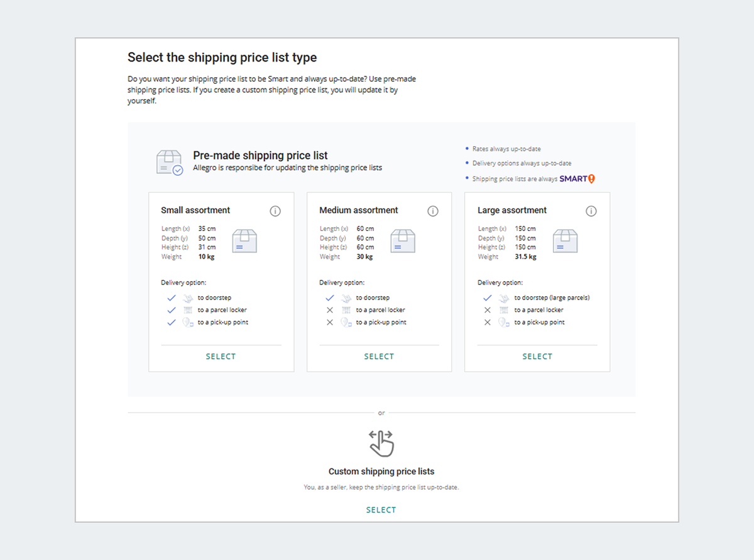Screen dimensions: 754x560
Task: Click the Medium assortment parcel box icon
Action: coord(403,241)
